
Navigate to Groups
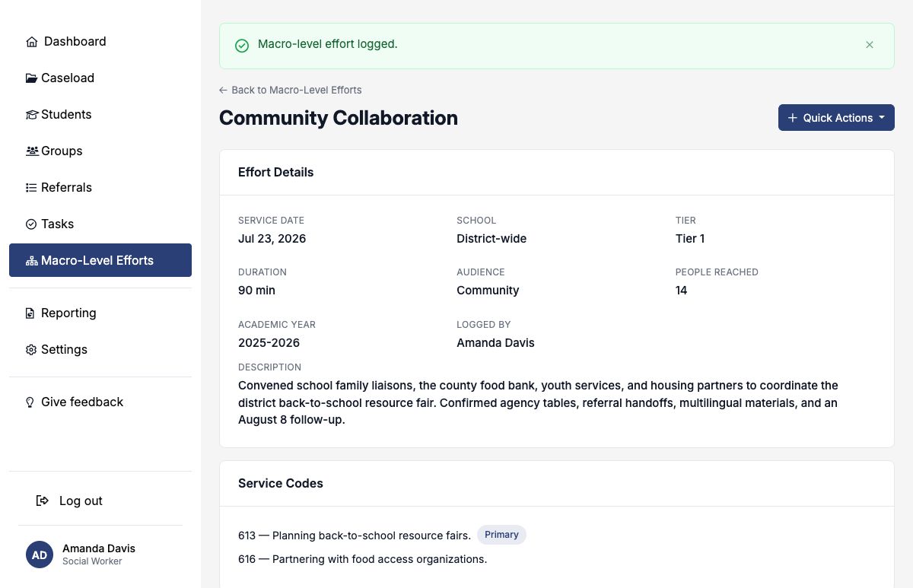pos(100,151)
